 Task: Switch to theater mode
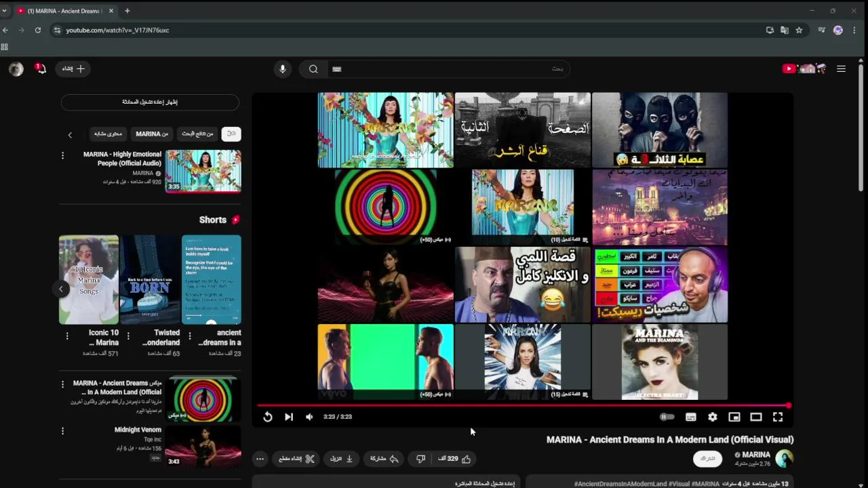756,417
